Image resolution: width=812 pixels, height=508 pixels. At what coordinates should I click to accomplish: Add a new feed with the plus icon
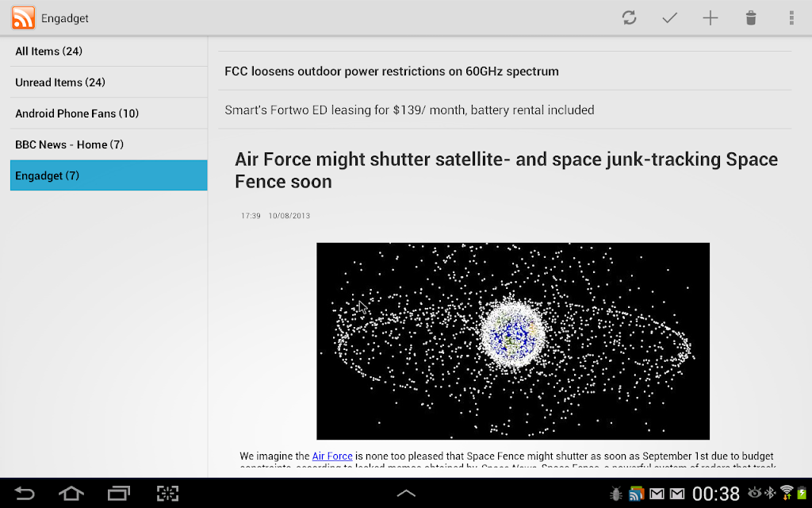[710, 17]
